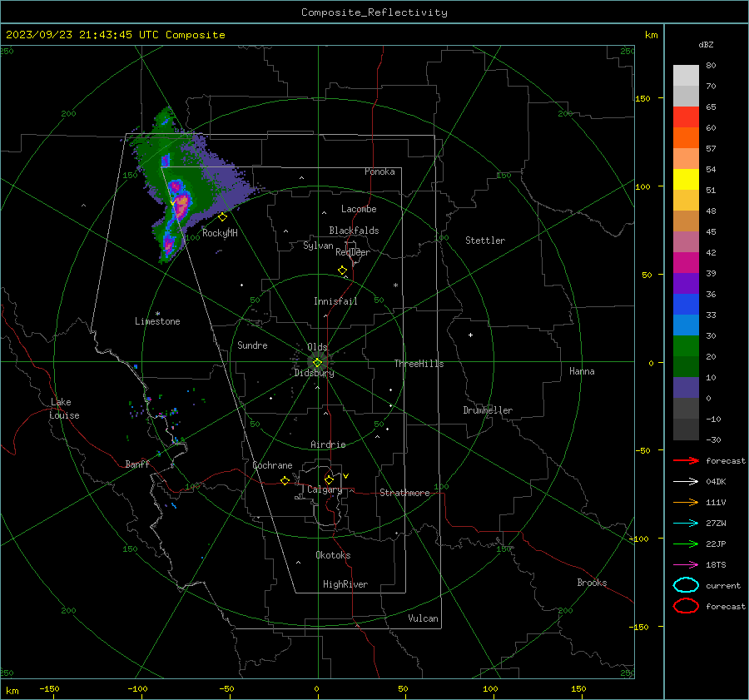This screenshot has width=749, height=700.
Task: Click the magenta 18TS arrow legend icon
Action: (x=686, y=565)
